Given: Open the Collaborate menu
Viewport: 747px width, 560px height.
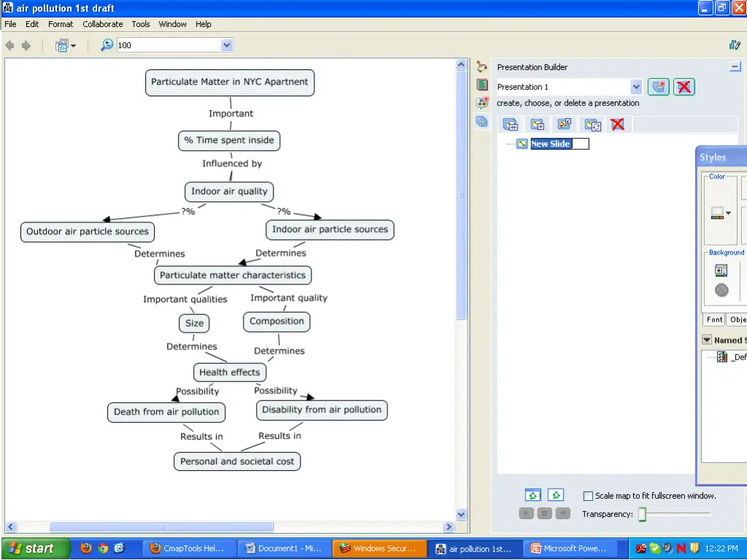Looking at the screenshot, I should click(102, 24).
